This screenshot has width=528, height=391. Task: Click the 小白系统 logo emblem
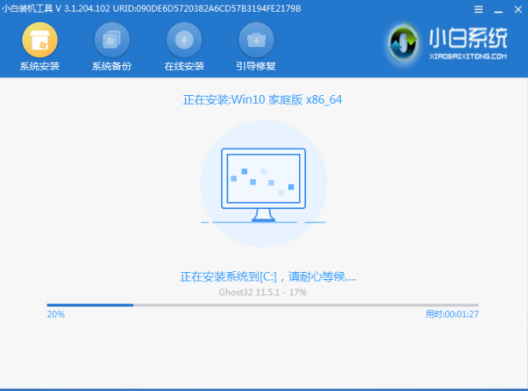point(403,43)
